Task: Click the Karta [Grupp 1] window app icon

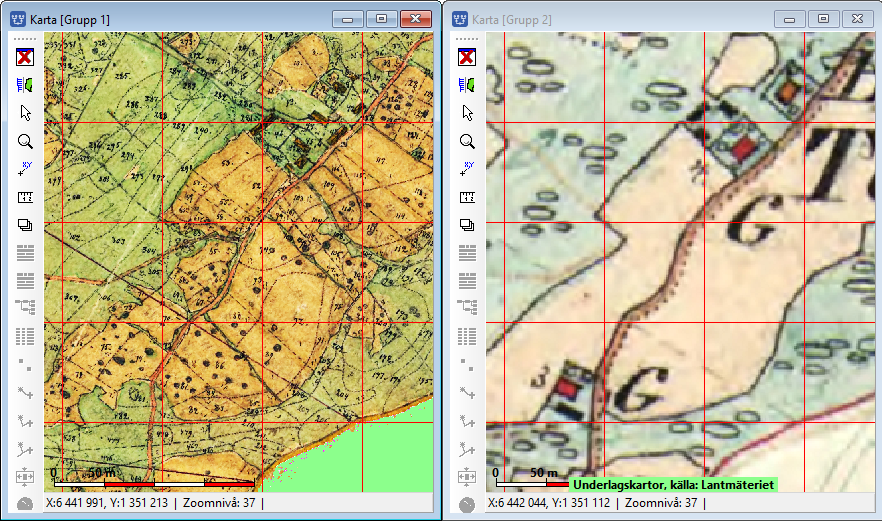Action: 18,19
